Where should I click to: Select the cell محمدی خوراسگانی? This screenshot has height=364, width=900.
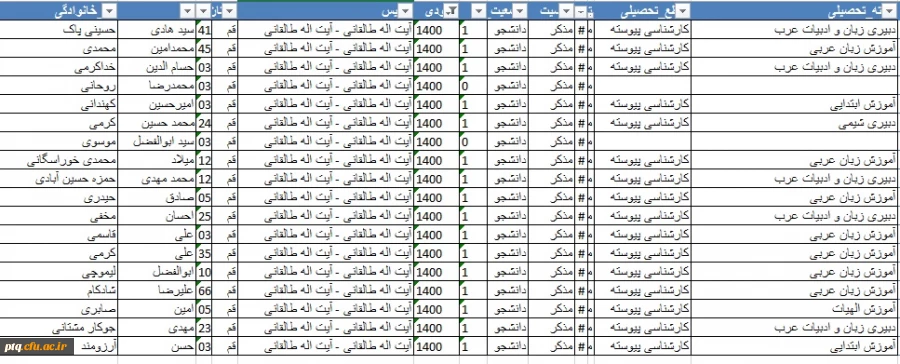pyautogui.click(x=72, y=161)
